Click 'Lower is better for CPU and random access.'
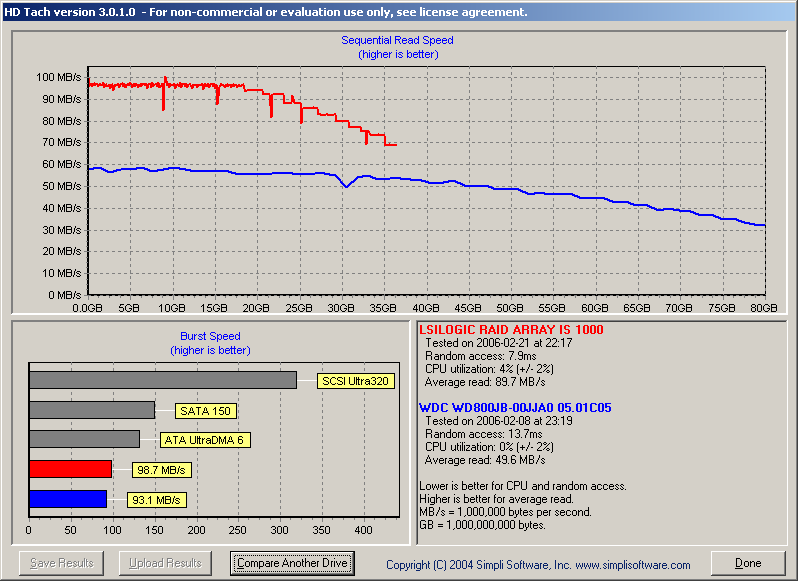The height and width of the screenshot is (581, 798). click(x=523, y=486)
